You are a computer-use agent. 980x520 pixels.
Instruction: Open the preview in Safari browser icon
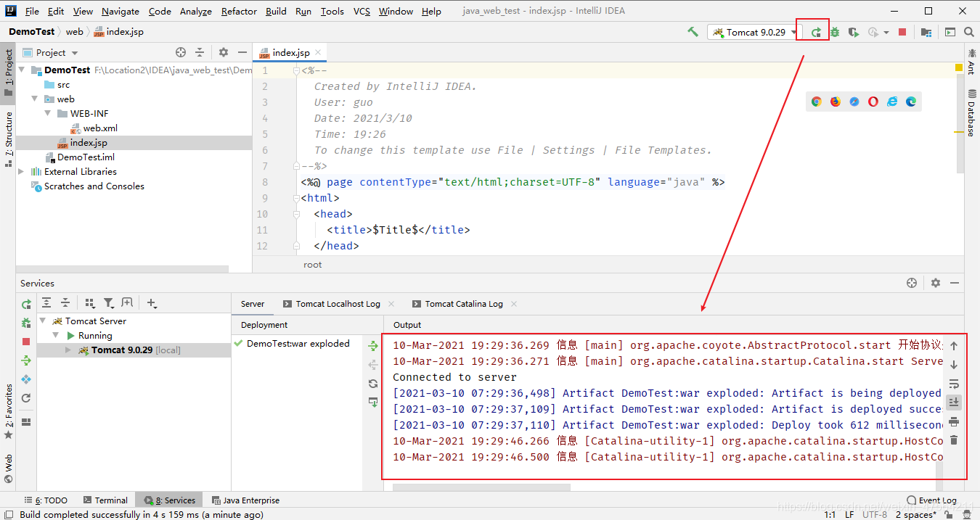(854, 102)
